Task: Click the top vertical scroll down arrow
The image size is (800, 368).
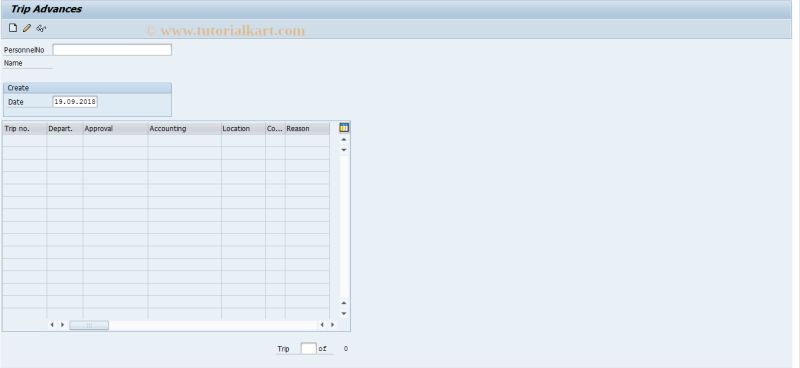Action: 344,150
